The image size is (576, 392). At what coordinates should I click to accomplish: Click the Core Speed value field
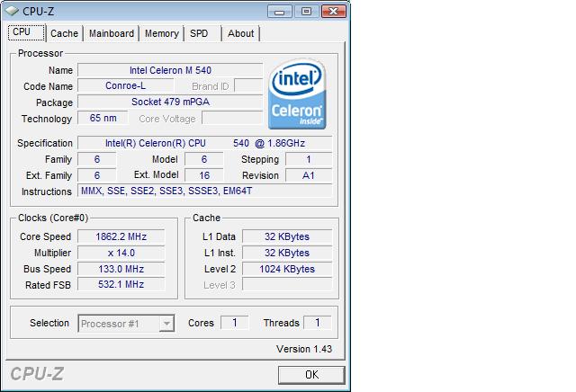pyautogui.click(x=121, y=236)
